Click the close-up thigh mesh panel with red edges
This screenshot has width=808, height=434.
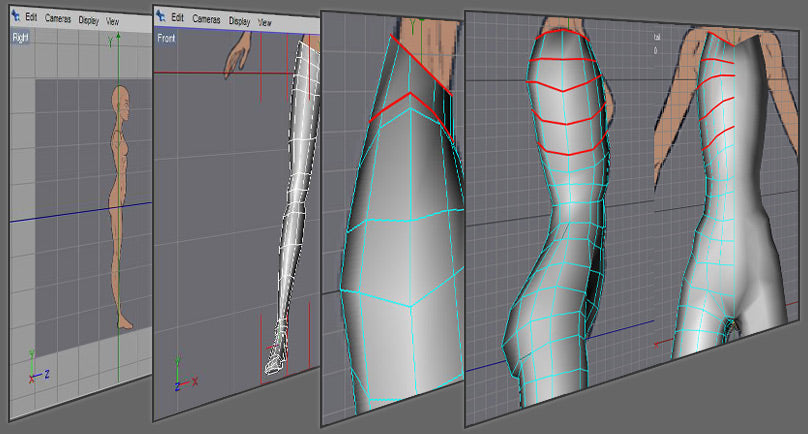click(392, 219)
